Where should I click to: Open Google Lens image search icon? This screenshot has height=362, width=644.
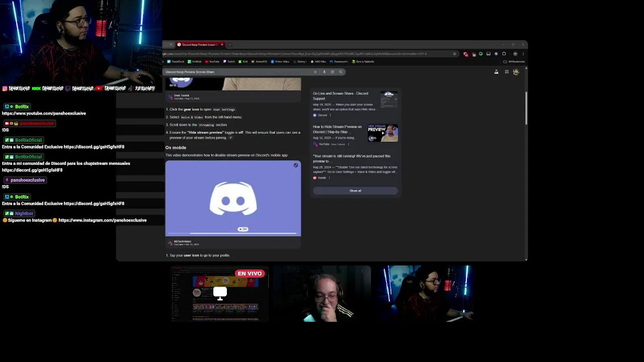tap(332, 72)
